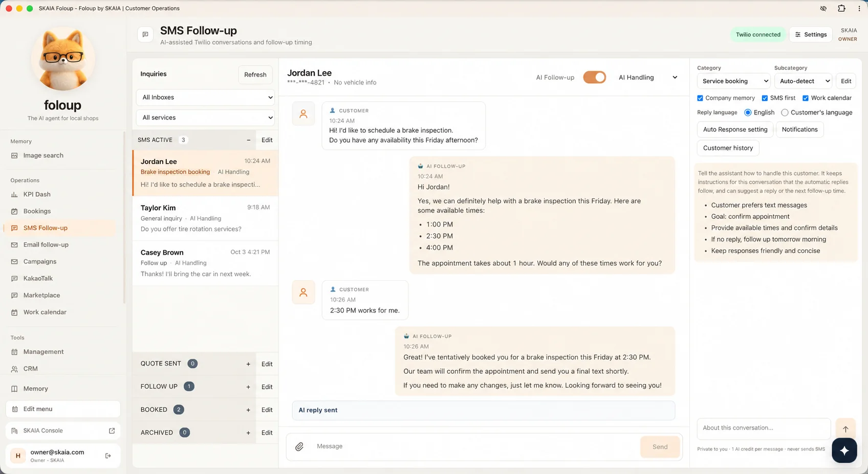Screen dimensions: 868x474
Task: Open the All services dropdown
Action: [205, 118]
